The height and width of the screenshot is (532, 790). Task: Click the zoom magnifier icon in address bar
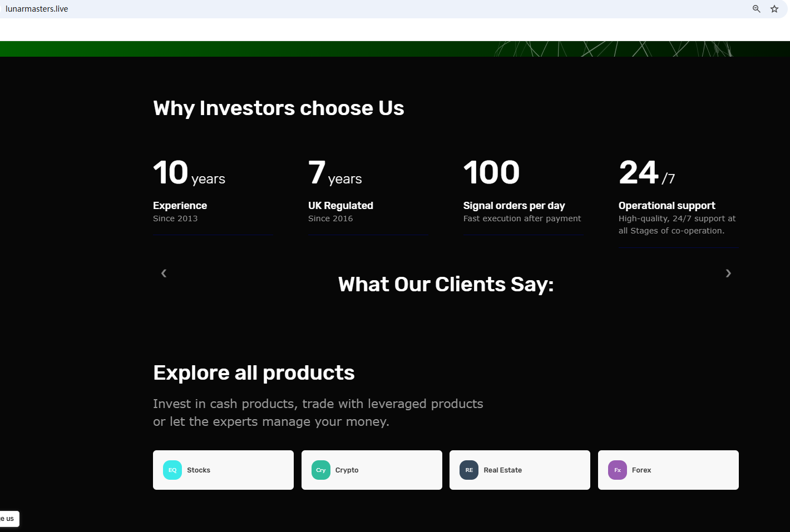pyautogui.click(x=756, y=9)
